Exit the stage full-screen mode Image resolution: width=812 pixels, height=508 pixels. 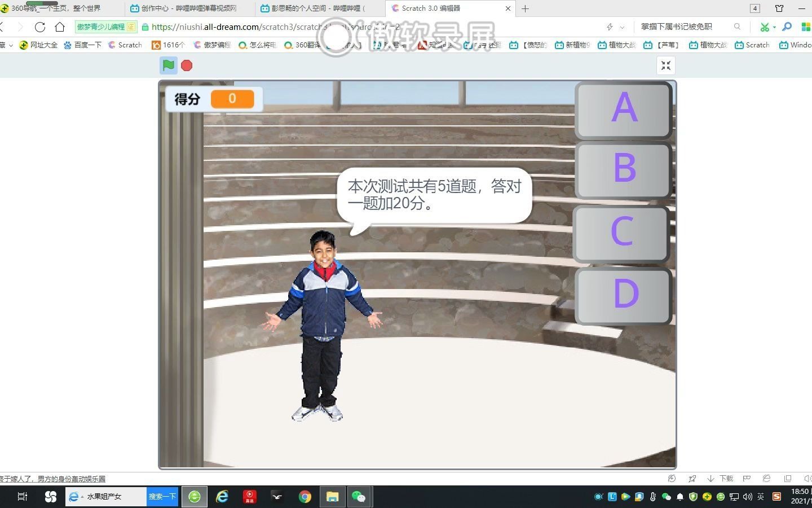665,65
